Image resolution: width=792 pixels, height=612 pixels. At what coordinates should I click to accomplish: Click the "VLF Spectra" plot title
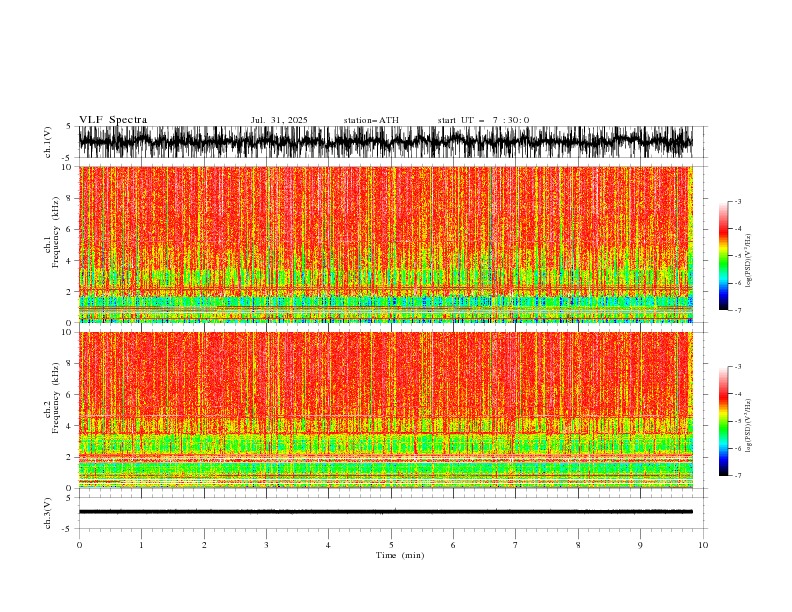point(113,120)
